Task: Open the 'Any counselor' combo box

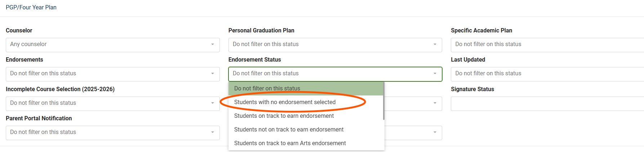Action: [x=108, y=45]
